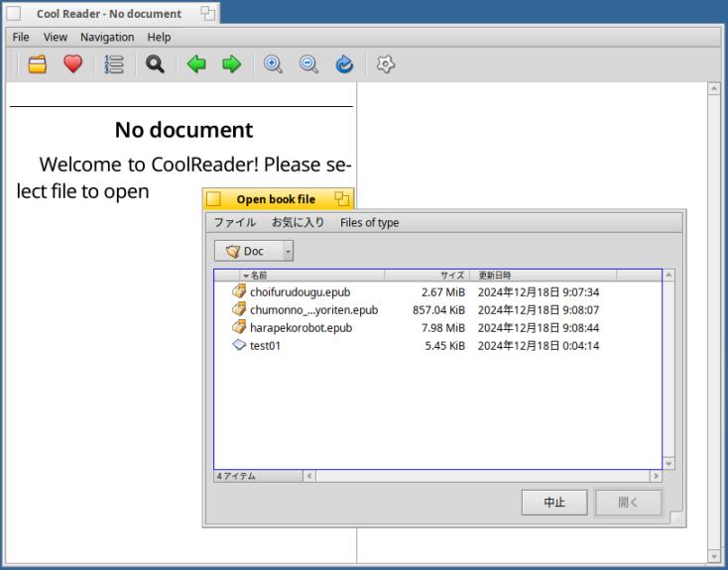Viewport: 728px width, 570px height.
Task: Click the Open file folder icon in toolbar
Action: (x=37, y=64)
